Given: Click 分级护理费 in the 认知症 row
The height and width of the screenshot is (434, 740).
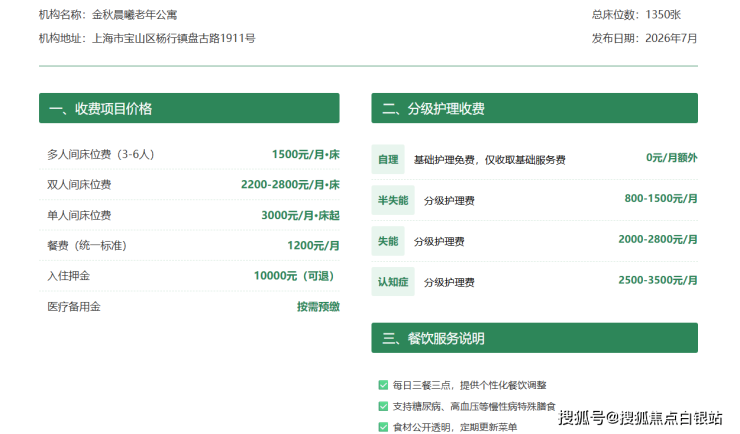Looking at the screenshot, I should pyautogui.click(x=449, y=283).
